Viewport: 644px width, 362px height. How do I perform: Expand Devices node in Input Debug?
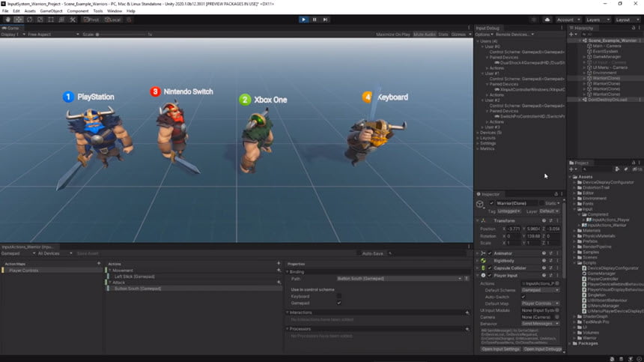pyautogui.click(x=478, y=133)
